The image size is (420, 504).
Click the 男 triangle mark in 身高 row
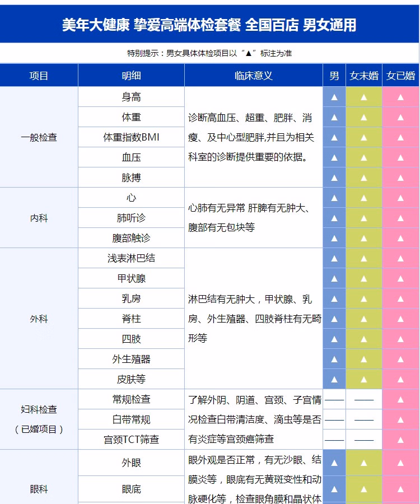tap(334, 97)
